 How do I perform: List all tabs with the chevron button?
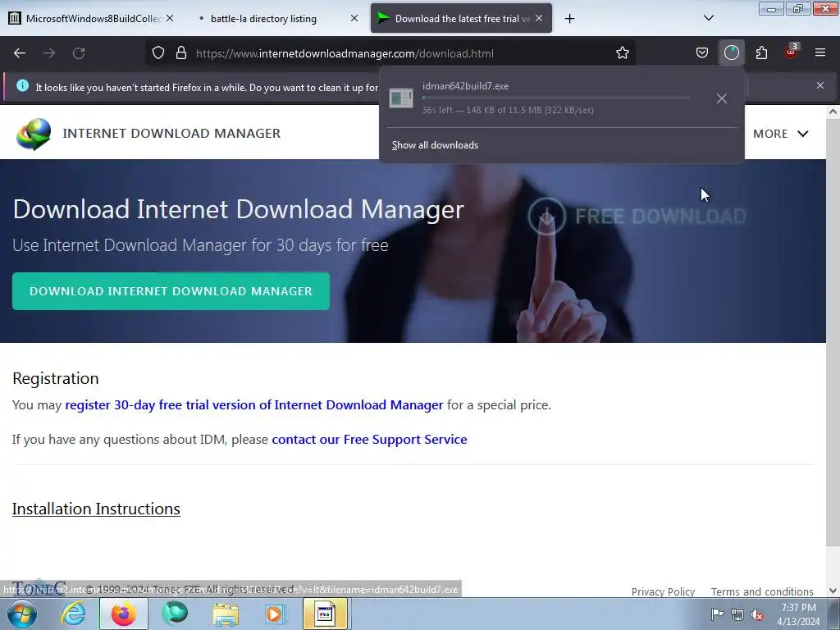click(x=708, y=18)
